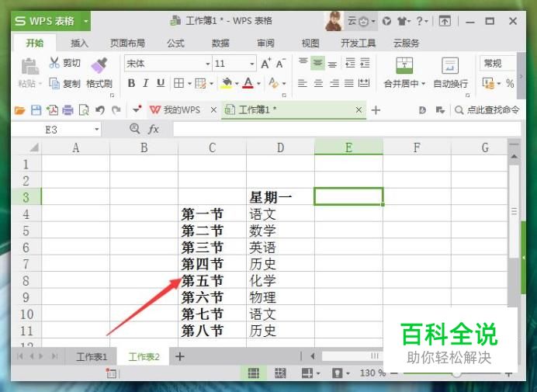
Task: Apply cell borders icon
Action: (x=178, y=83)
